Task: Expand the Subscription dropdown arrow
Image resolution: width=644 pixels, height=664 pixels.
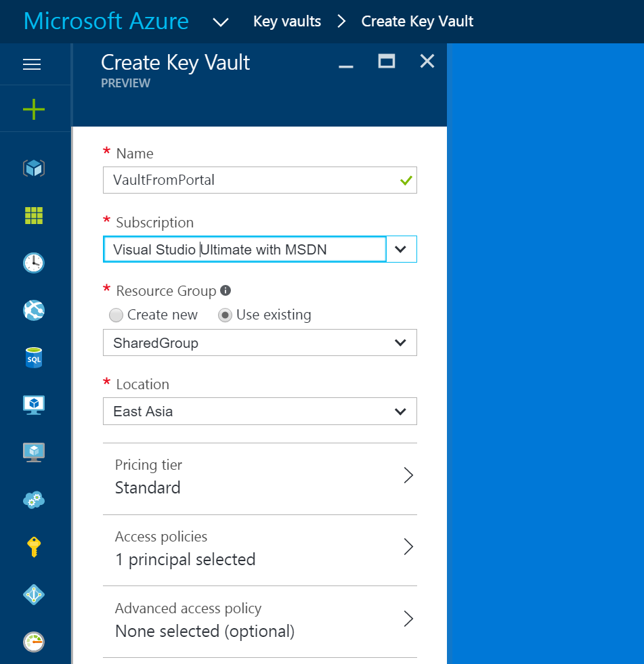Action: click(401, 249)
